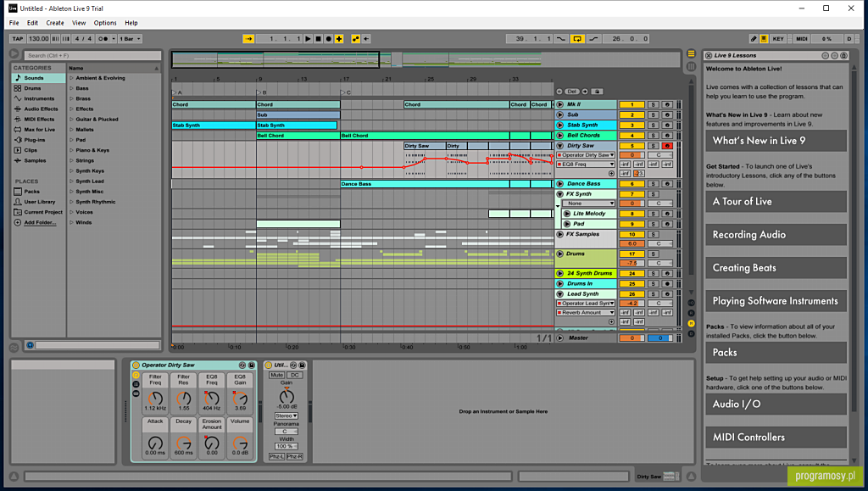This screenshot has height=491, width=868.
Task: Expand the Ambient & Evolving folder
Action: tap(71, 78)
